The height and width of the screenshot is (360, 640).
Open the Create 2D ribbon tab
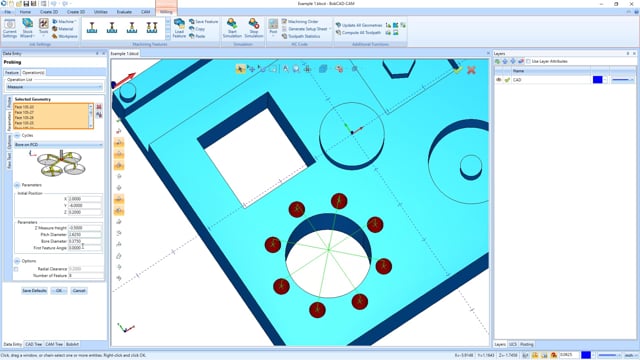point(49,12)
